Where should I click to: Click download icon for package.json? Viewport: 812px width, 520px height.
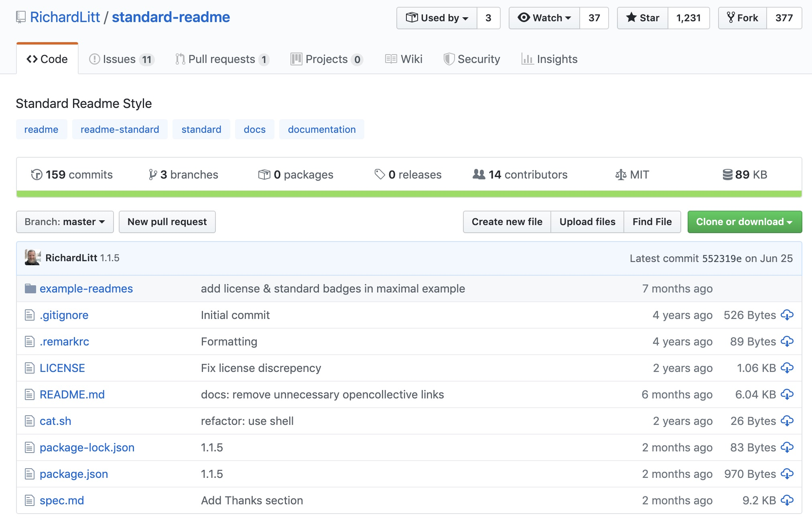coord(787,474)
